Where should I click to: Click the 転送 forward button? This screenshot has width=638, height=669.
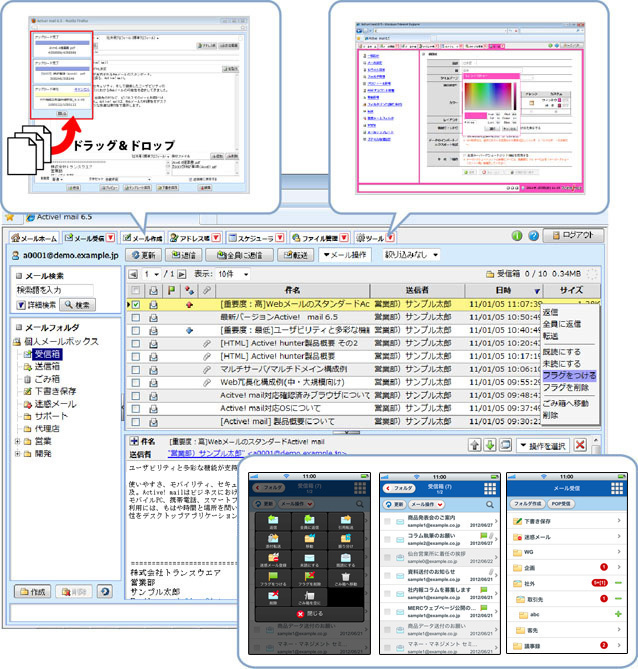(x=296, y=255)
